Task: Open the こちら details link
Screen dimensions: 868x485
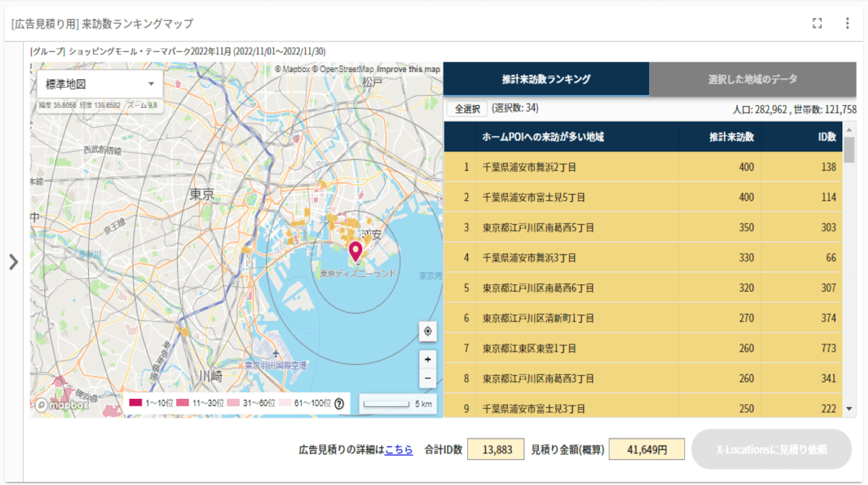Action: (399, 449)
